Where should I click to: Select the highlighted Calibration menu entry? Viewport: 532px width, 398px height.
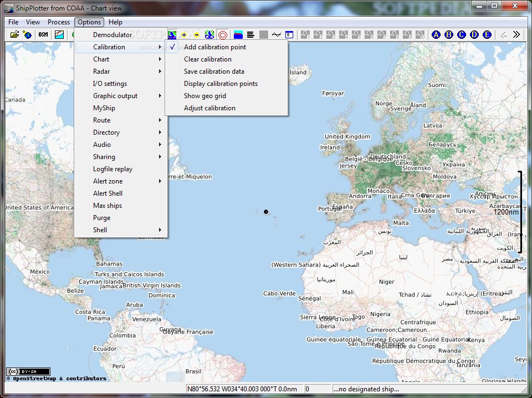coord(121,47)
